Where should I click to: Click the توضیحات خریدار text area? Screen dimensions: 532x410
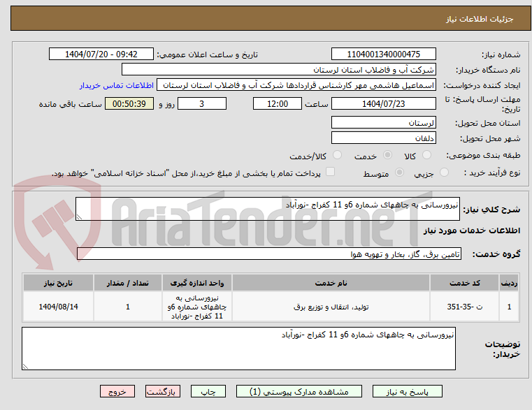tap(238, 349)
